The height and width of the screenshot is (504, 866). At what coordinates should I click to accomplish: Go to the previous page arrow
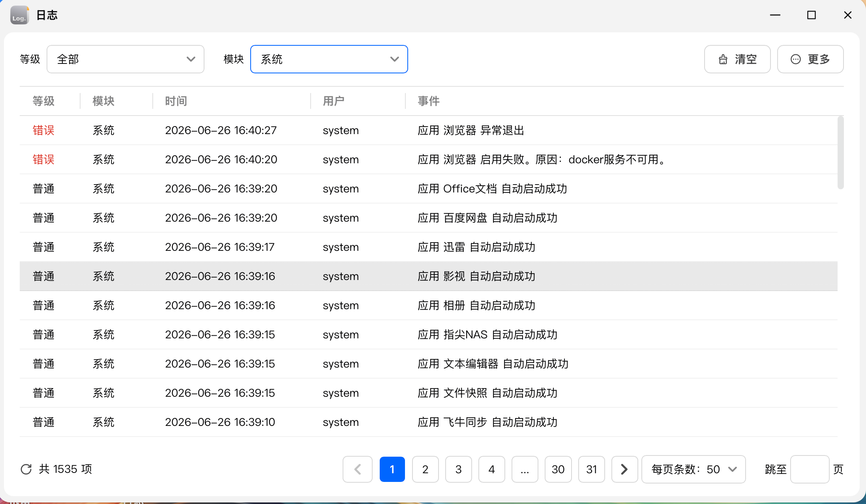point(358,469)
